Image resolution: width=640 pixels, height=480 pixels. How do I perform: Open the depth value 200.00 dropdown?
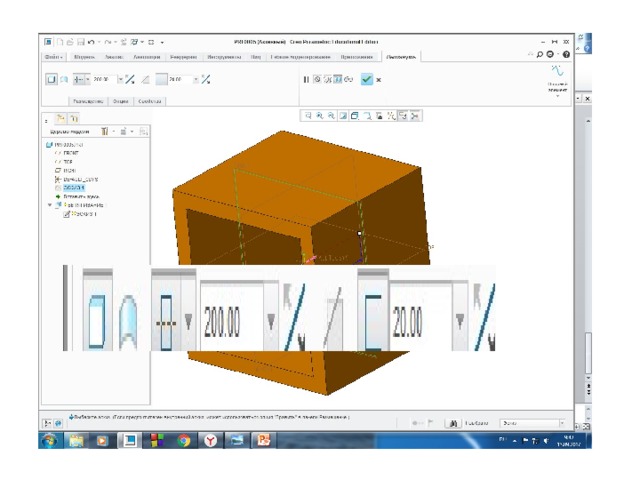[x=119, y=79]
